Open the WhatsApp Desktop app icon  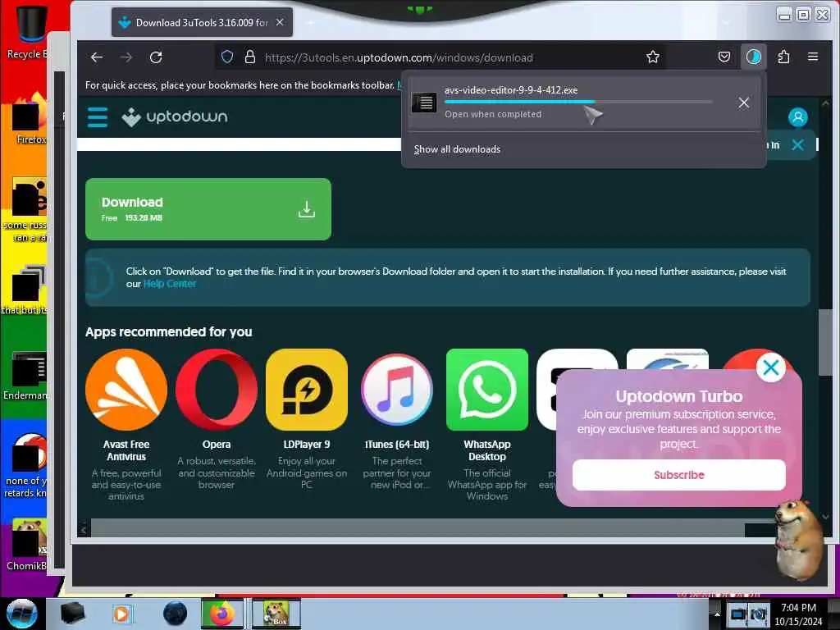[x=487, y=390]
